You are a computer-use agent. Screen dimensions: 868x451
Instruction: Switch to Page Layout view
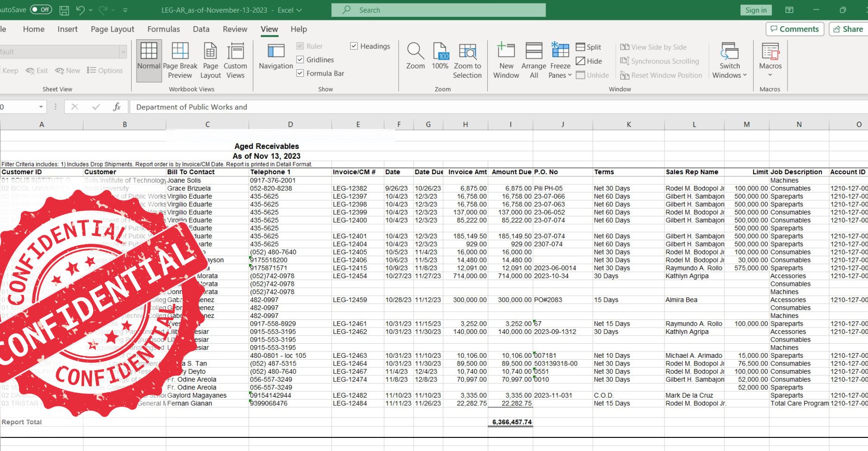pyautogui.click(x=210, y=61)
